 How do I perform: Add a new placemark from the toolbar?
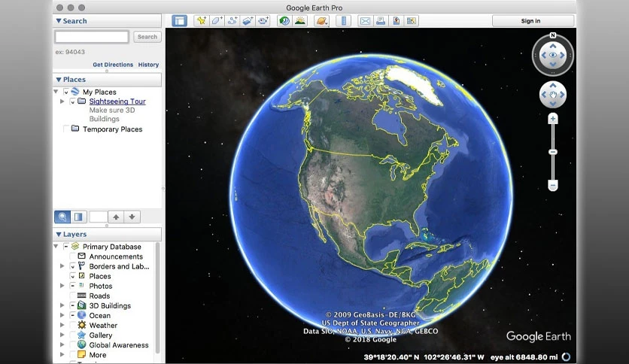pos(202,21)
